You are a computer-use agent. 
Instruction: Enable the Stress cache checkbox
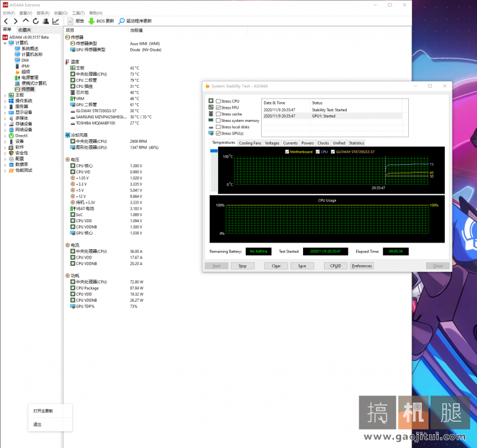[218, 114]
